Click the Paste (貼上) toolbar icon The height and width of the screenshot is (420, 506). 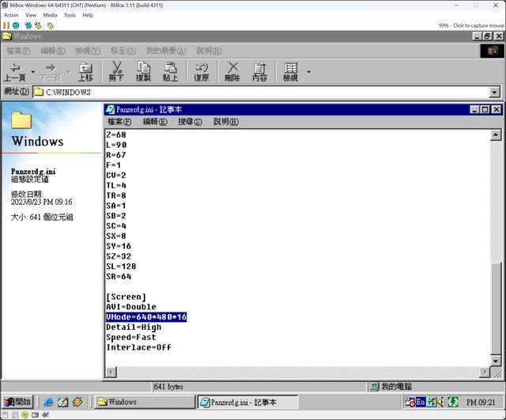[170, 71]
